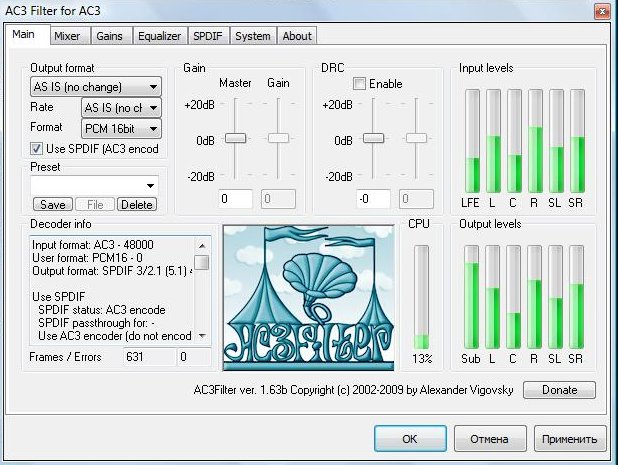Click the Master gain slider thumb

[x=235, y=138]
